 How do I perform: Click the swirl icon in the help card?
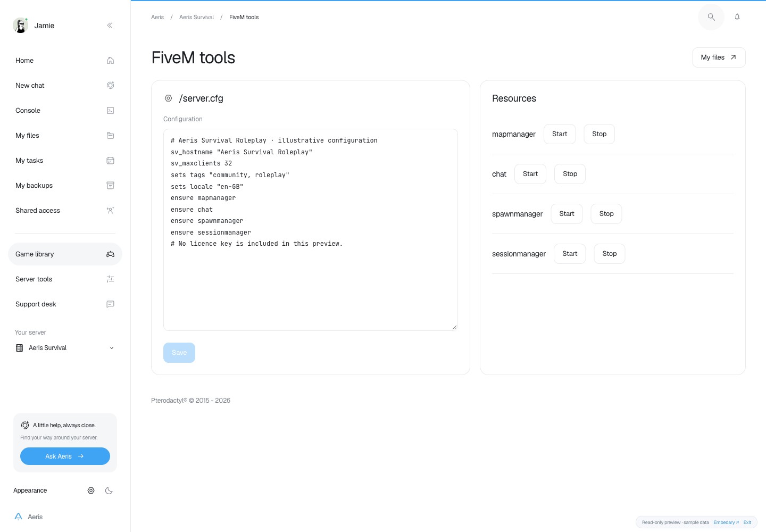tap(25, 425)
